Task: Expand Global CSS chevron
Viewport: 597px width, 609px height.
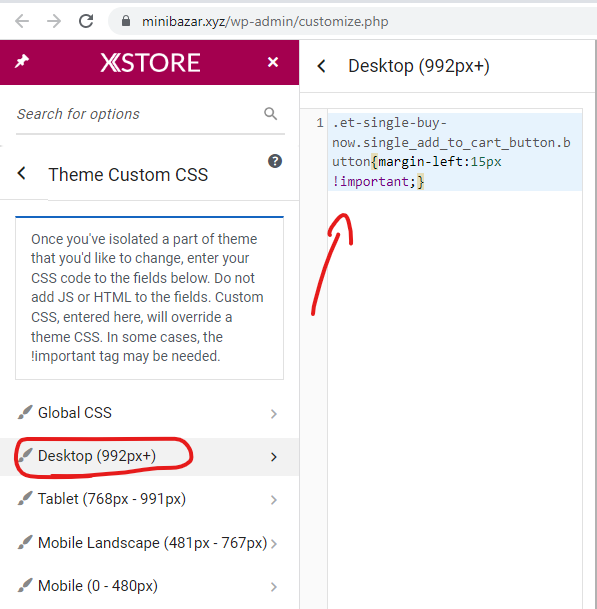Action: (274, 414)
